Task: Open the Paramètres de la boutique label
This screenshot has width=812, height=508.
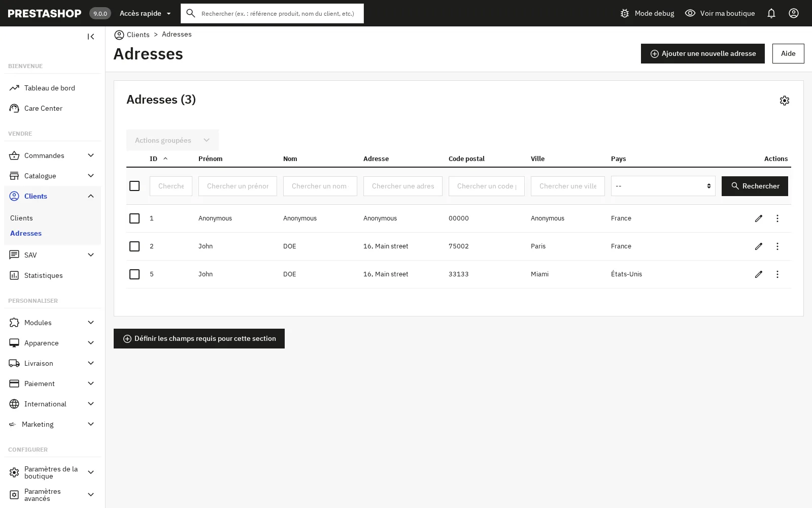Action: [51, 472]
